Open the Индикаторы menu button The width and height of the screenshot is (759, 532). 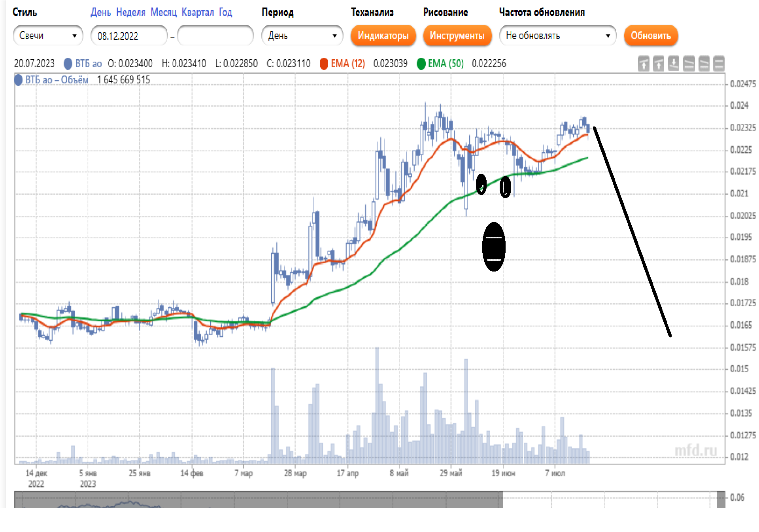[383, 36]
